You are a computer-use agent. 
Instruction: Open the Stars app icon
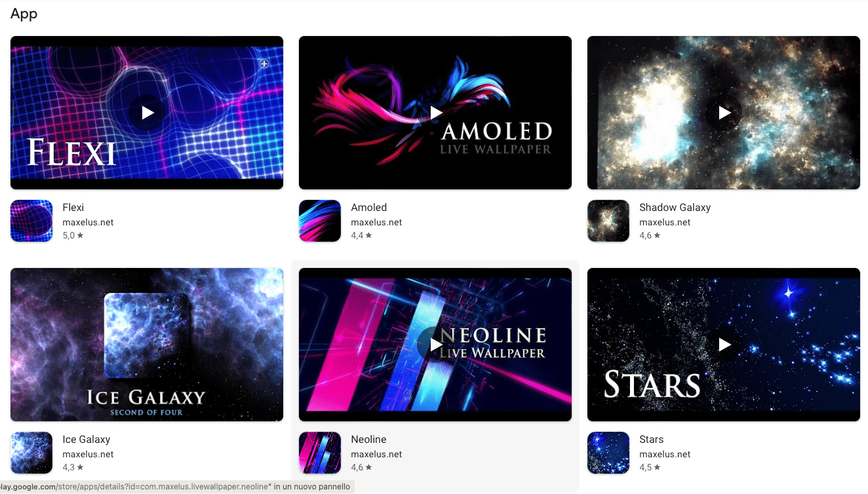(x=608, y=453)
